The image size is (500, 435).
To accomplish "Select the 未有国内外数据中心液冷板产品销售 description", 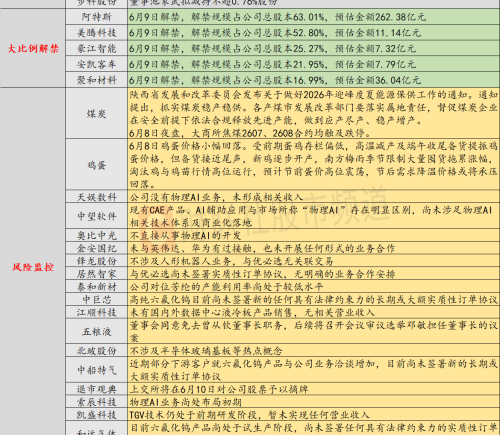I will pyautogui.click(x=313, y=312).
